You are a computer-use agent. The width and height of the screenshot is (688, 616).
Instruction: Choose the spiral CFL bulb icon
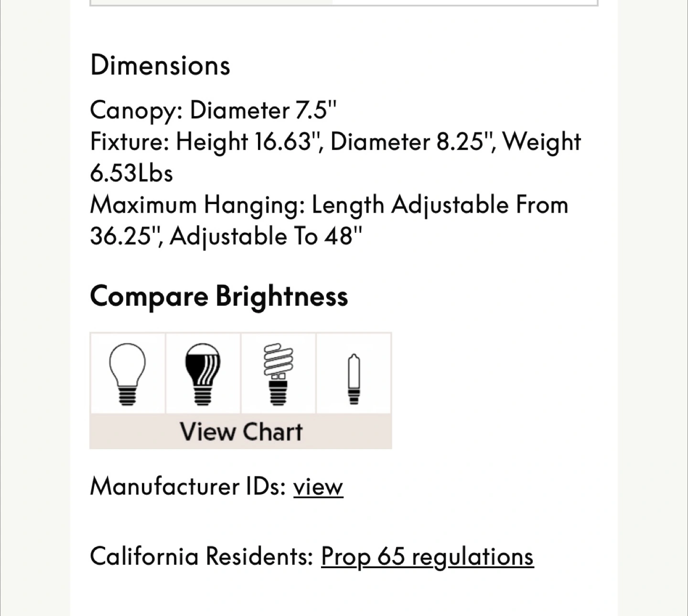click(x=278, y=374)
